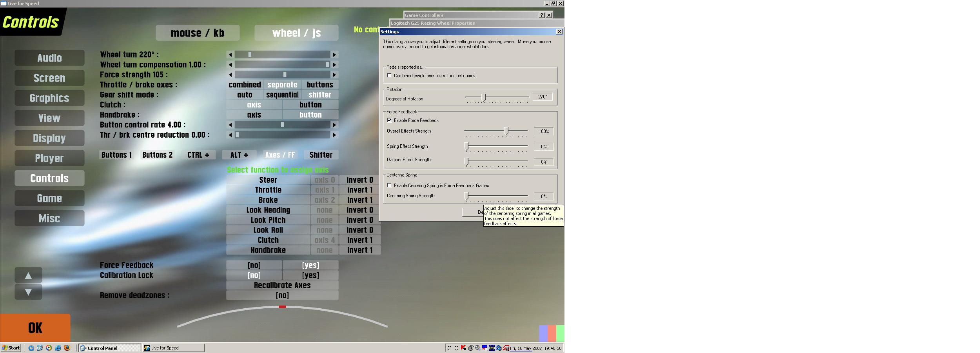Increase Thr / brk centre reduction right arrow
Viewport: 980px width, 353px height.
point(334,135)
